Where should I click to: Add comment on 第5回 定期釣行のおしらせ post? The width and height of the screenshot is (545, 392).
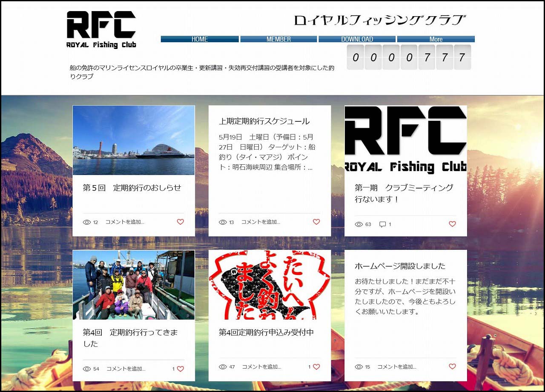click(x=125, y=222)
